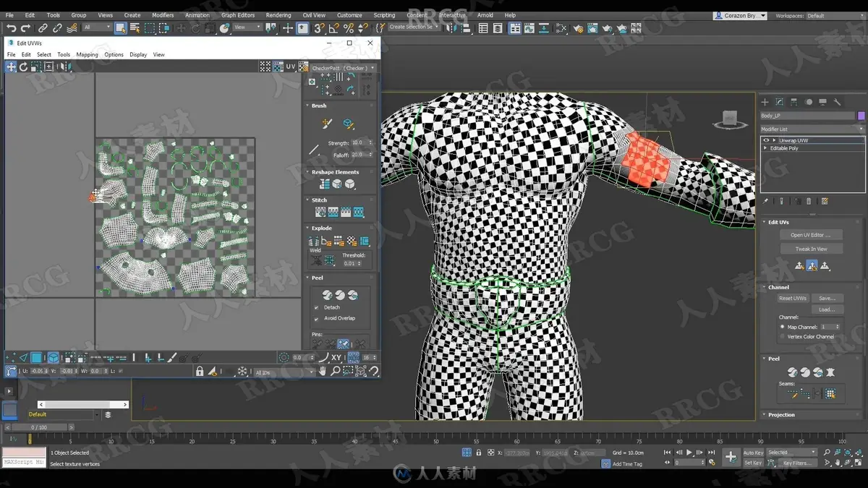Select Move tool in Edit UVWs toolbar
868x488 pixels.
click(x=11, y=67)
